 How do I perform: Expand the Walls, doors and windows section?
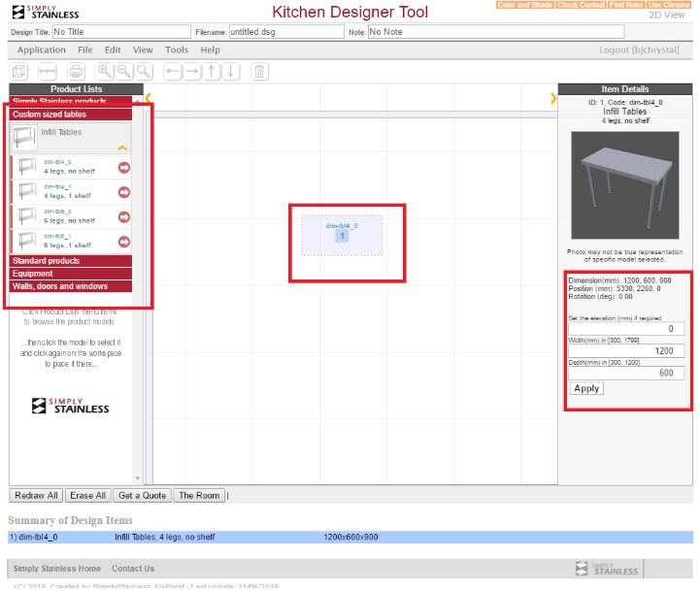71,286
